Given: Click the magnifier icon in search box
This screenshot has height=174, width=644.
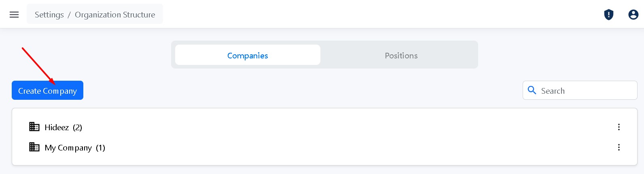Looking at the screenshot, I should [532, 90].
